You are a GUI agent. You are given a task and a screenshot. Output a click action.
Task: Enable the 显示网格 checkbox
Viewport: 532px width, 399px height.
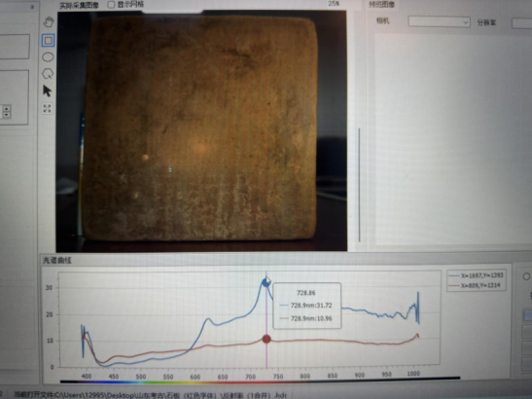click(111, 5)
